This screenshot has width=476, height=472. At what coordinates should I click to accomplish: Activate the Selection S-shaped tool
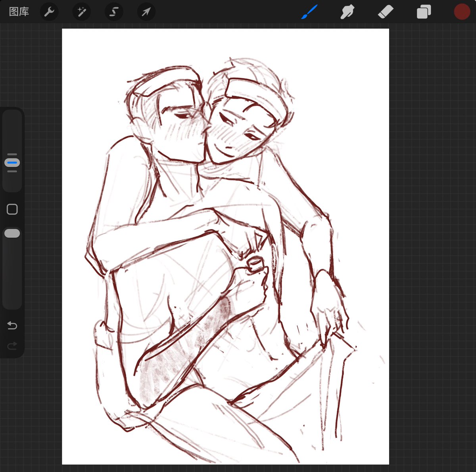114,12
